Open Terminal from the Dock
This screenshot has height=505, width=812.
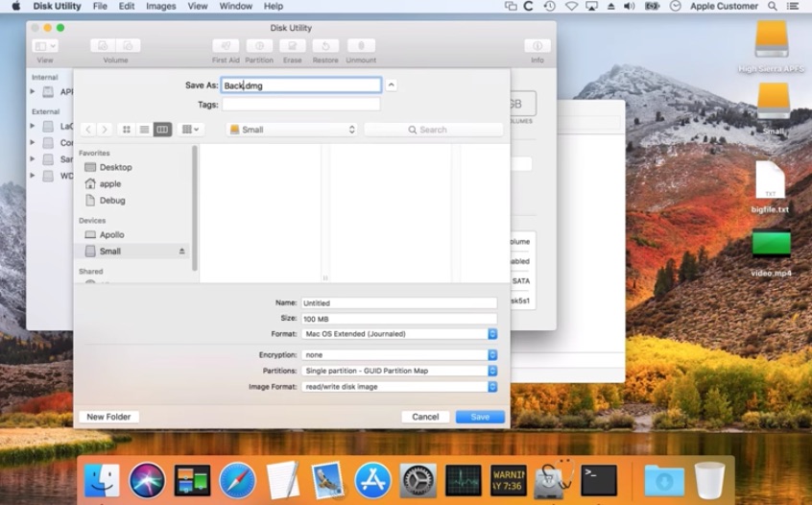click(x=599, y=479)
